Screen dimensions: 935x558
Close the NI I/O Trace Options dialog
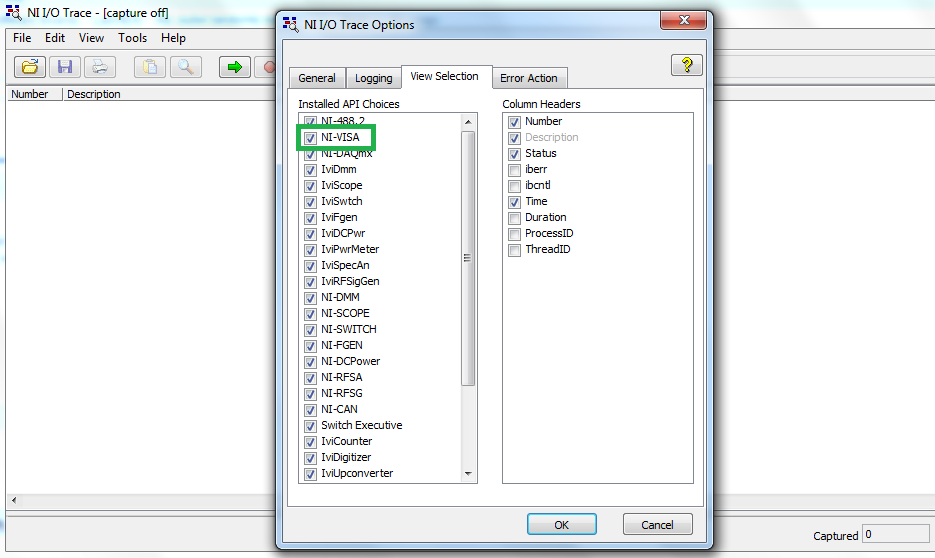684,20
